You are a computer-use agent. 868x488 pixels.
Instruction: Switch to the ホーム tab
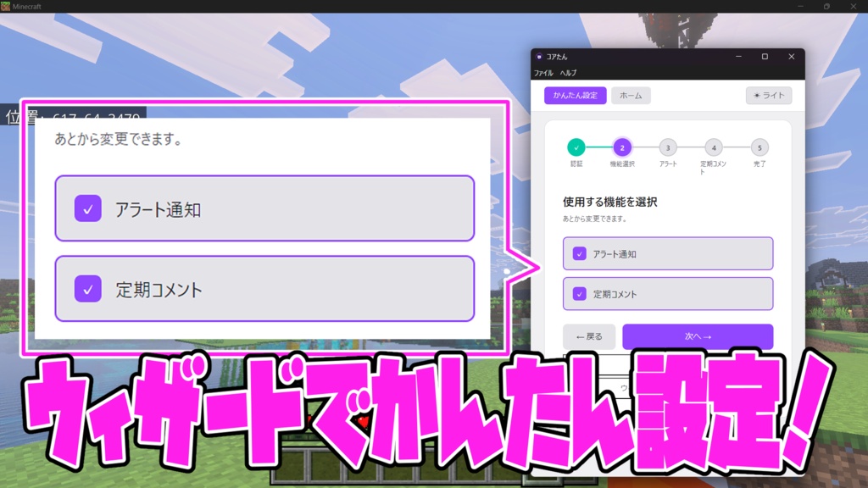point(631,96)
